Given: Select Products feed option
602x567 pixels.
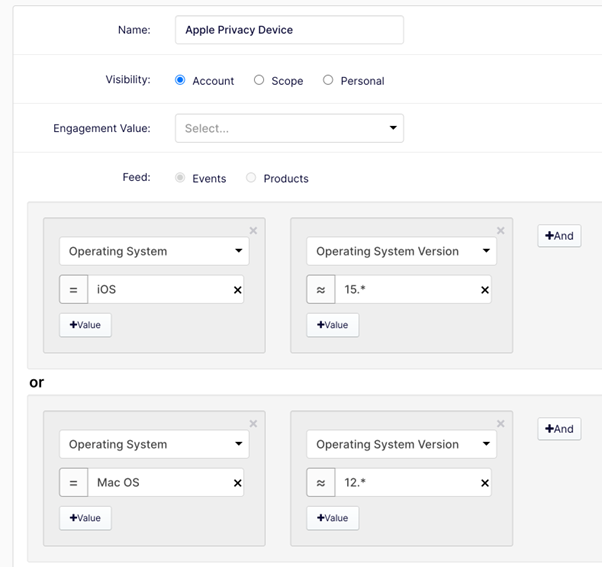Looking at the screenshot, I should coord(251,177).
